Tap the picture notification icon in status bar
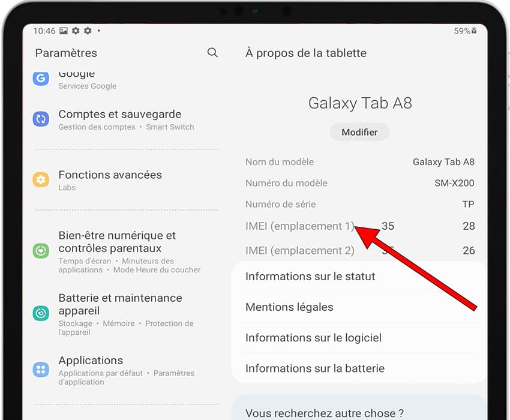The image size is (510, 420). 64,31
